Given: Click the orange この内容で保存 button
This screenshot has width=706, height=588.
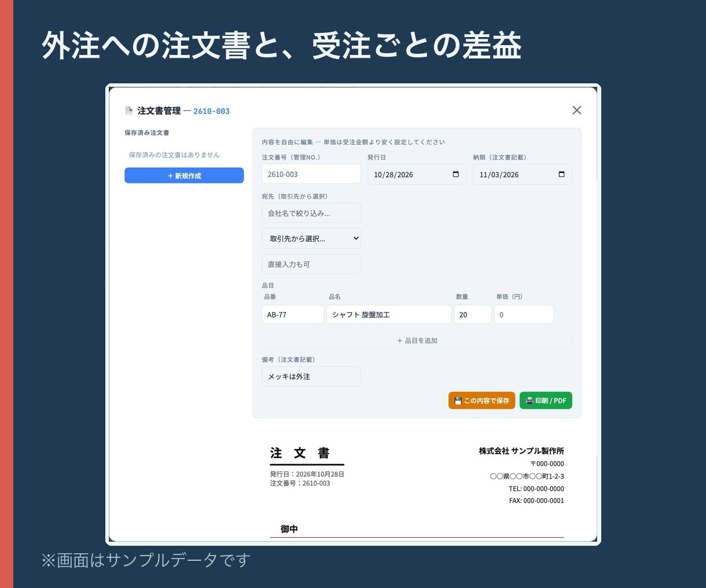Looking at the screenshot, I should click(x=481, y=400).
